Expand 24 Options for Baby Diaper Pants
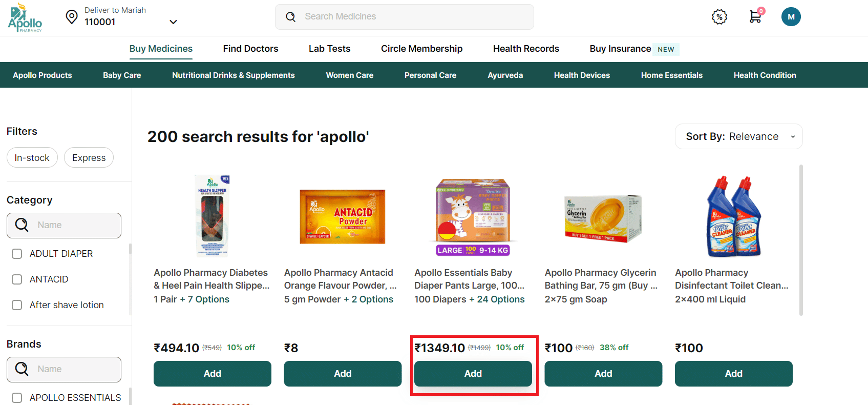 (500, 299)
